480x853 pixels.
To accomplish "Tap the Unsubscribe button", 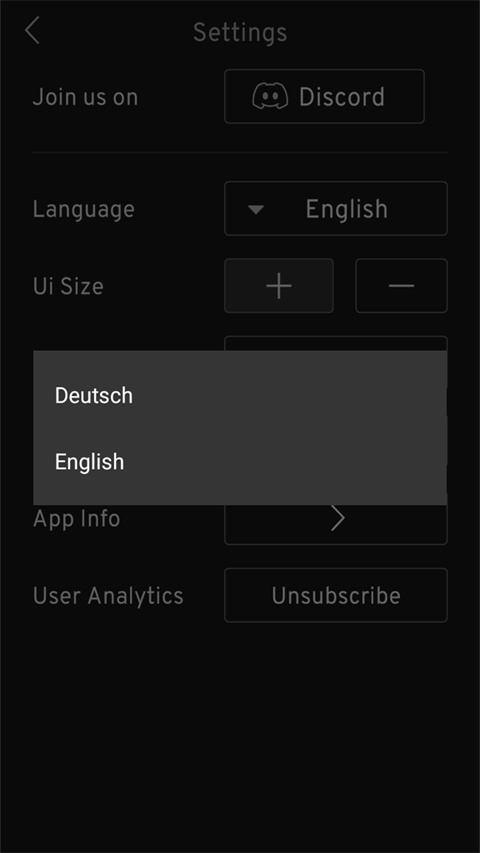I will pos(336,595).
